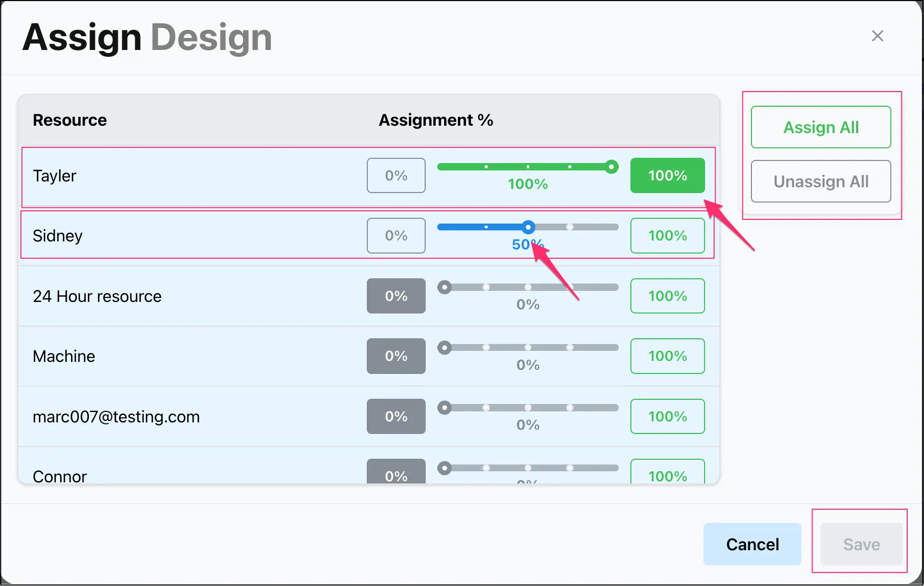The width and height of the screenshot is (924, 586).
Task: Select the Sidney resource name
Action: pos(57,236)
